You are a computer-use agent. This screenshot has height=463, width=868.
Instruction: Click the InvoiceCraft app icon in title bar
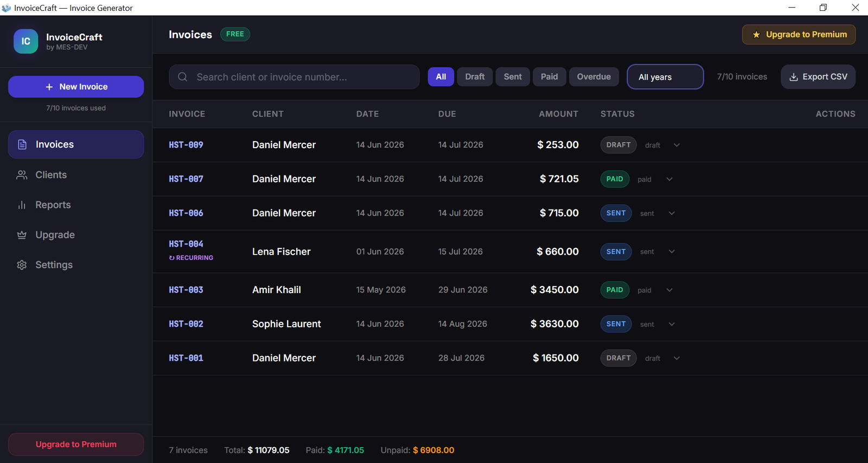coord(7,8)
